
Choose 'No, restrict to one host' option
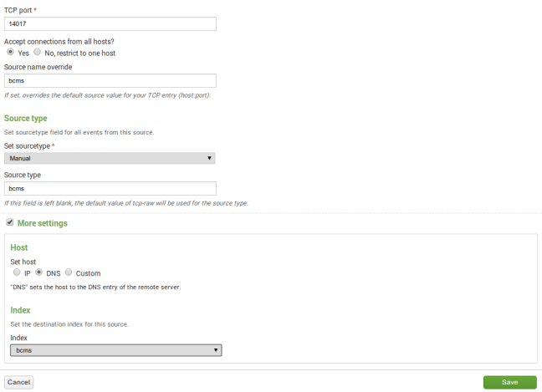pos(37,52)
